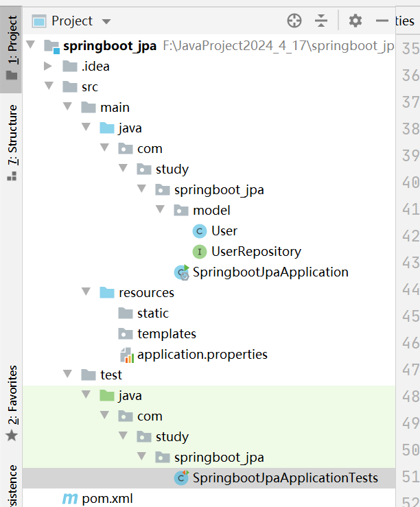Click editor gutter line number 48
Screen dimensions: 420x507
coord(410,397)
